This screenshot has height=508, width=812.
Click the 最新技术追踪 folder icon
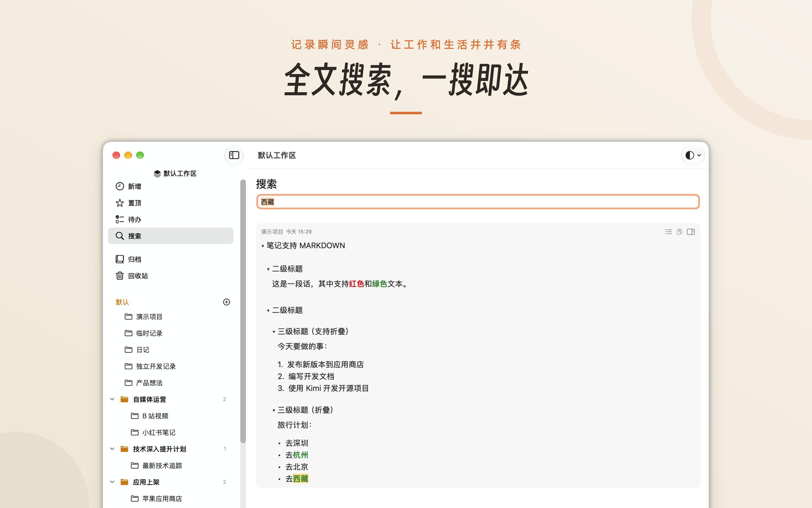tap(134, 465)
